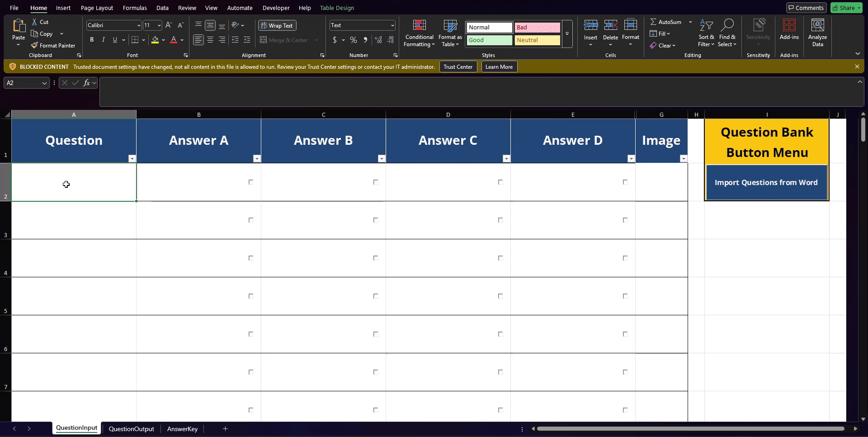The width and height of the screenshot is (868, 437).
Task: Click in the formula bar input
Action: tap(479, 92)
